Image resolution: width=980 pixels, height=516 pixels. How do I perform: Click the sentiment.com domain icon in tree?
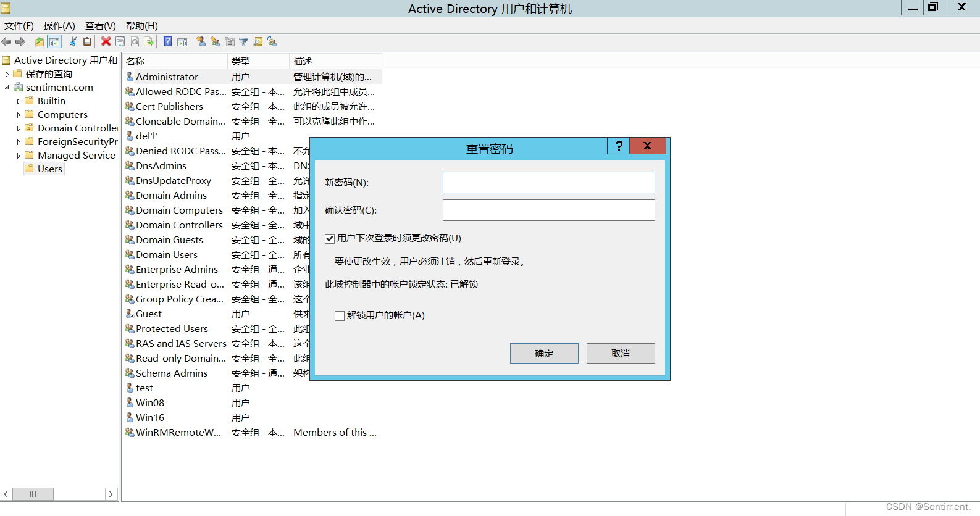(19, 88)
